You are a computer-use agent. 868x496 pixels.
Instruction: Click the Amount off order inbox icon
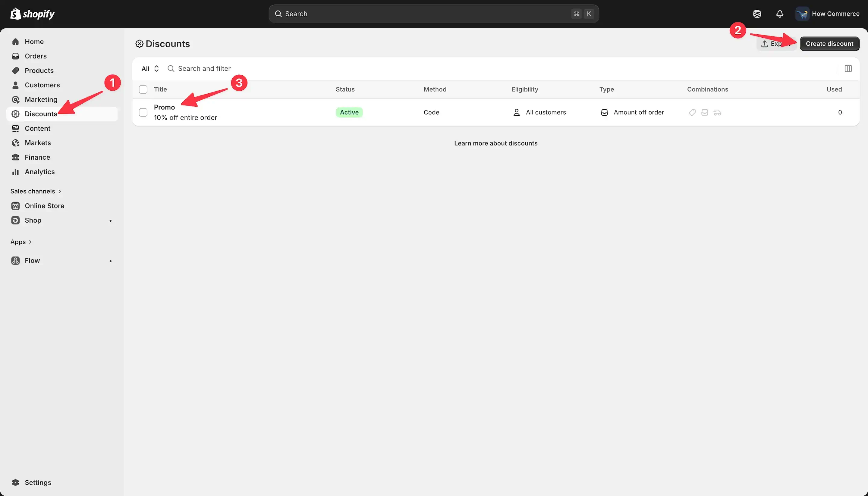click(x=604, y=112)
